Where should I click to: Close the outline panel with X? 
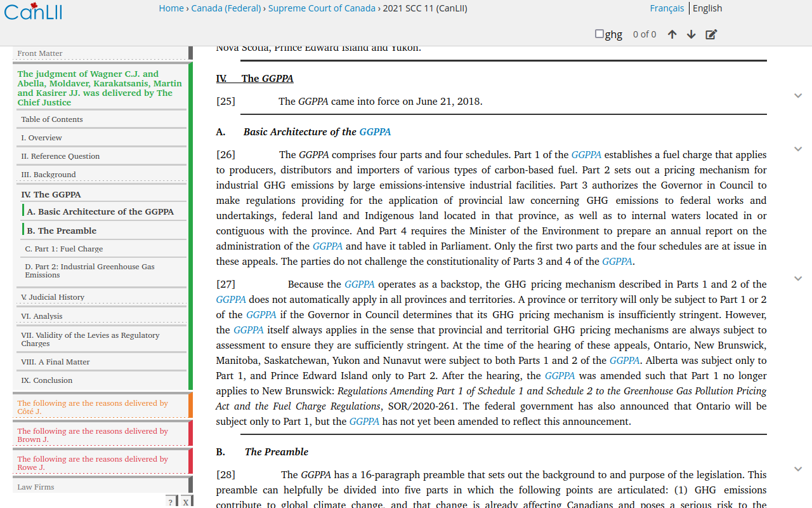point(185,502)
